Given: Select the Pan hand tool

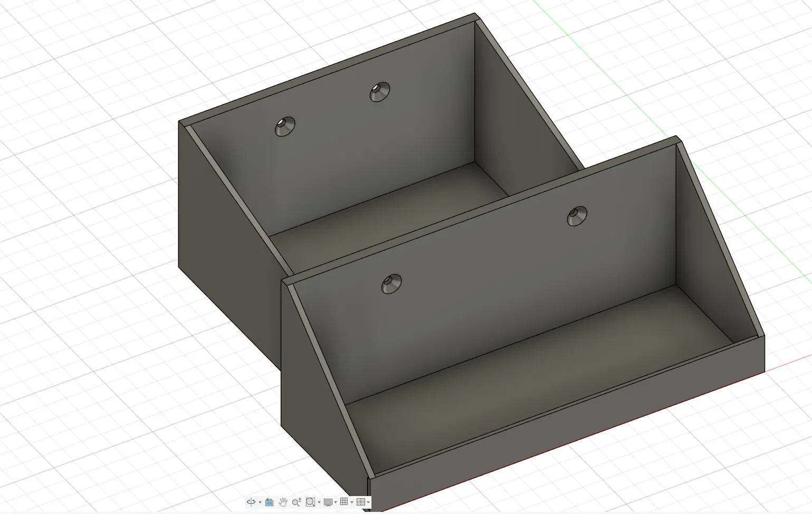Looking at the screenshot, I should pos(283,502).
